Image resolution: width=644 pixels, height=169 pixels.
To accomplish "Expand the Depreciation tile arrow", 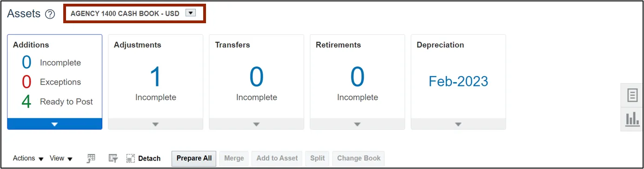I will click(x=458, y=124).
